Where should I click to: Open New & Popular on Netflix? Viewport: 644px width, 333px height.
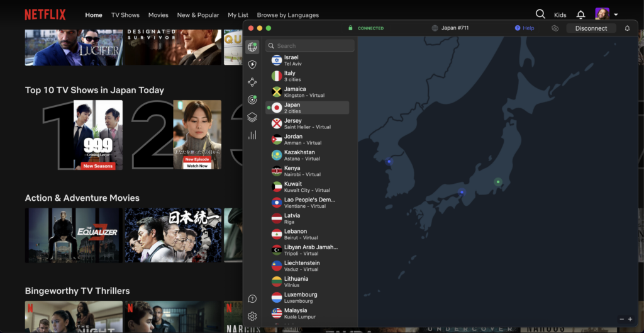tap(198, 15)
